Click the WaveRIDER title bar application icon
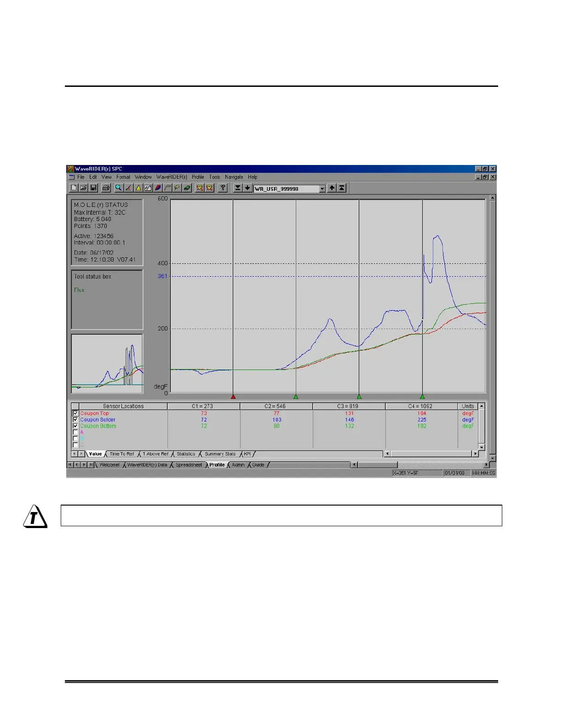 coord(70,169)
